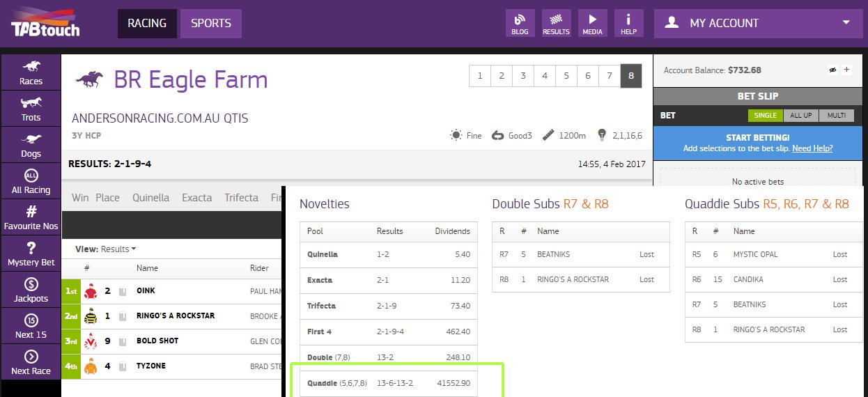Click the account profile person icon
Image resolution: width=868 pixels, height=397 pixels.
click(x=672, y=23)
